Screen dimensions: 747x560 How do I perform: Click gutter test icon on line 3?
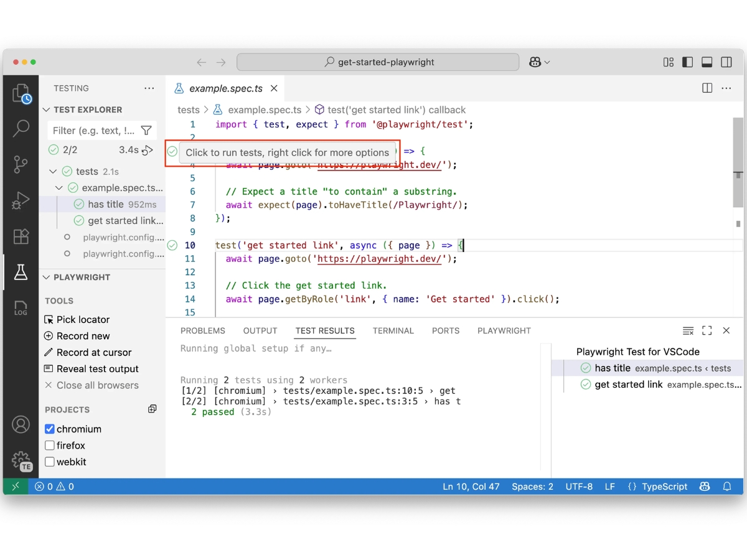click(172, 151)
